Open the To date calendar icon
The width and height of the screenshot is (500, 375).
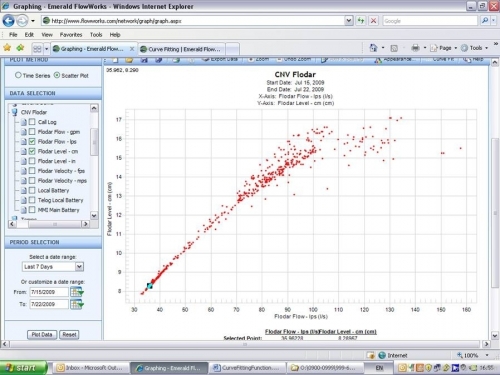coord(77,304)
